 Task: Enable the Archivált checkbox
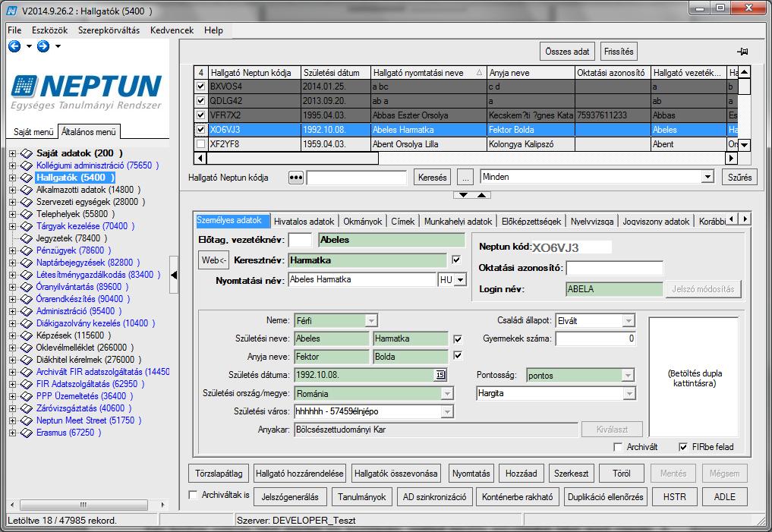[x=618, y=447]
